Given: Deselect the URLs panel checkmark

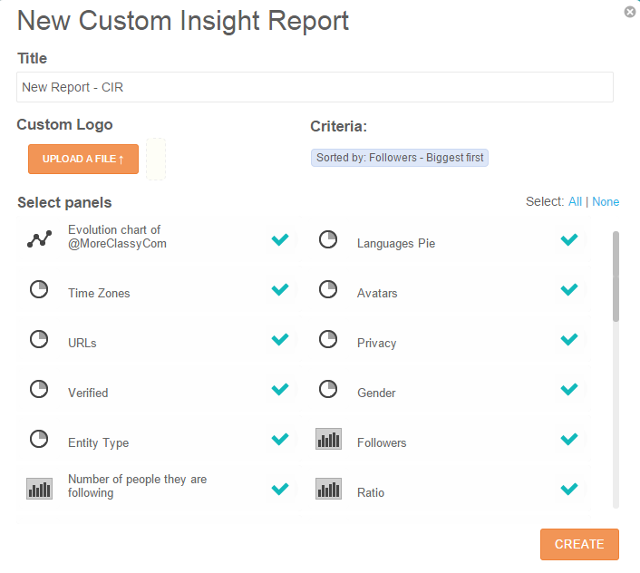Looking at the screenshot, I should pos(280,339).
